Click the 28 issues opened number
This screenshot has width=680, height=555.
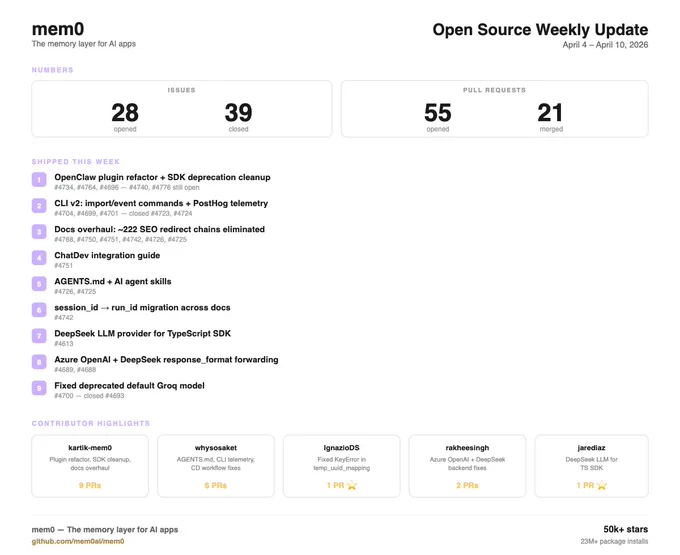[x=125, y=113]
